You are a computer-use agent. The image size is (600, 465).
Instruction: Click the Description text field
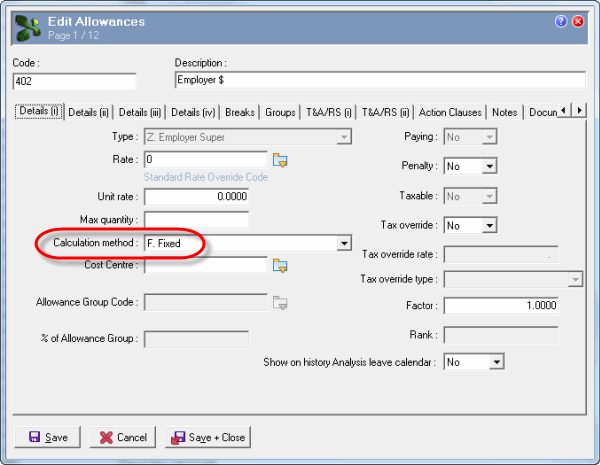(379, 81)
